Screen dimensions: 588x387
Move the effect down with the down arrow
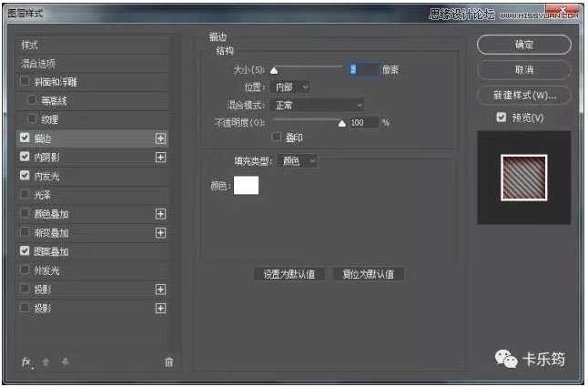pyautogui.click(x=65, y=362)
